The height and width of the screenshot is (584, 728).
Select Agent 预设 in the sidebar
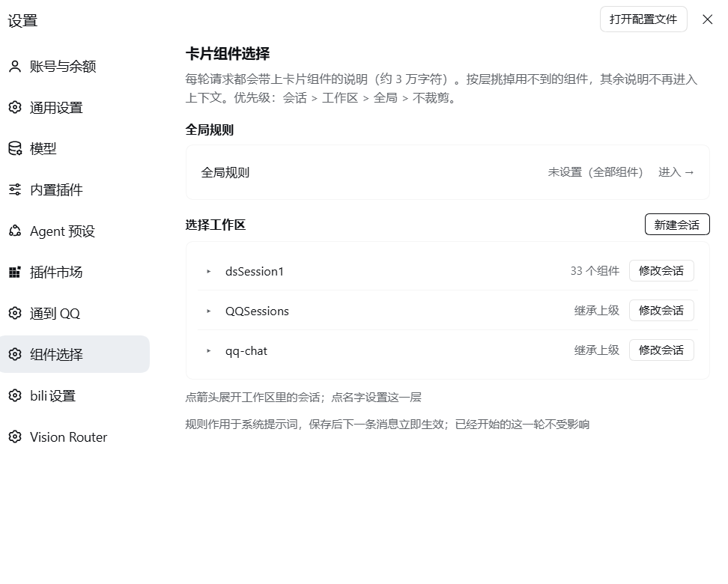[x=74, y=231]
